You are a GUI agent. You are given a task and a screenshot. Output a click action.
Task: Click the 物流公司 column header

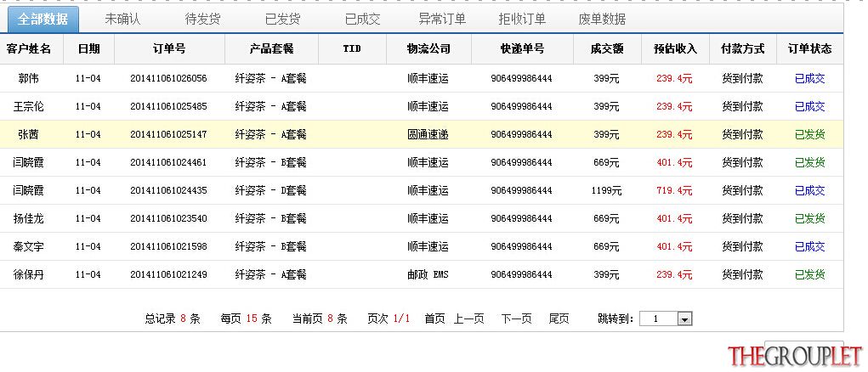[x=428, y=48]
